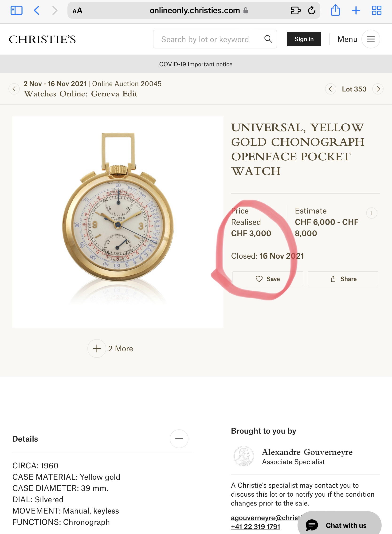The image size is (392, 534).
Task: Open the hamburger Menu button
Action: (371, 39)
